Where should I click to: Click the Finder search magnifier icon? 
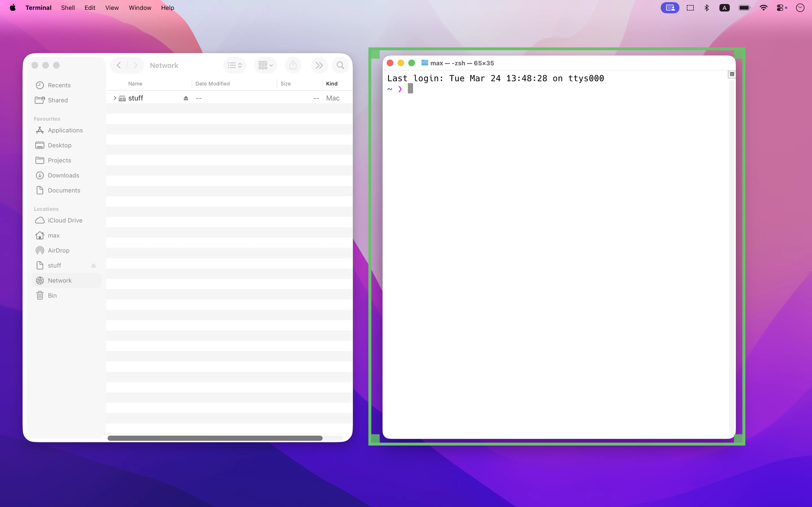point(340,65)
